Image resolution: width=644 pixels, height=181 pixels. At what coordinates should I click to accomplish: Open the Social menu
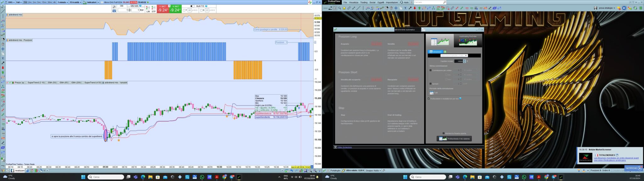[x=372, y=2]
